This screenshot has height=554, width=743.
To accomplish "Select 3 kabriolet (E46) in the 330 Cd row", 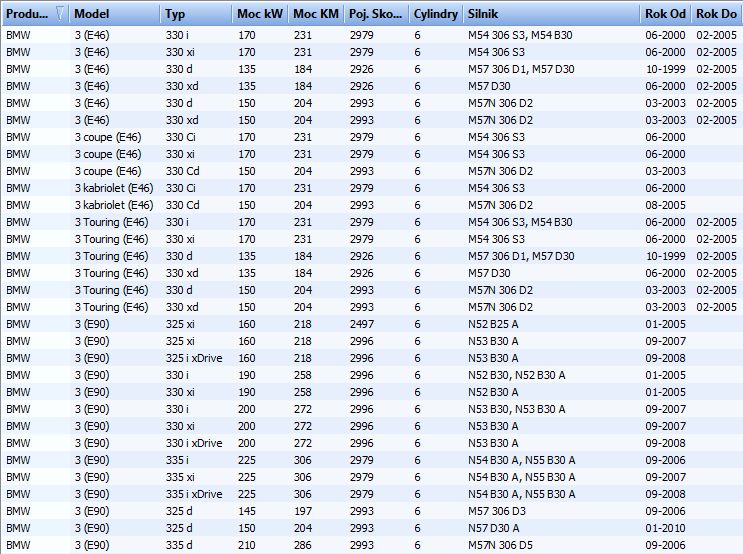I will (114, 205).
